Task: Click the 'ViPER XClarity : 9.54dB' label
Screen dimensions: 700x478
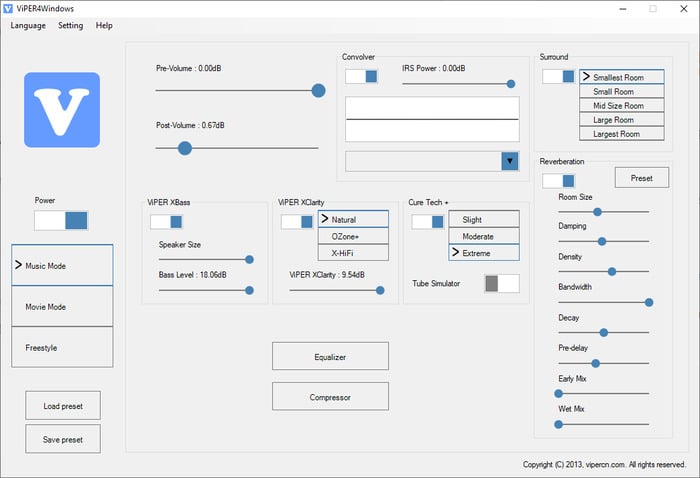Action: (x=327, y=274)
